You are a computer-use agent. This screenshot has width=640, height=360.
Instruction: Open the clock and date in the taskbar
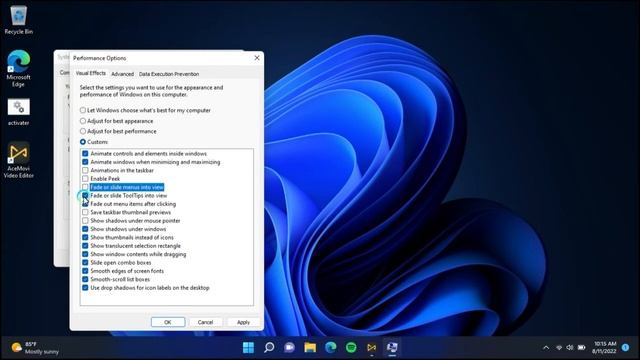[x=604, y=347]
